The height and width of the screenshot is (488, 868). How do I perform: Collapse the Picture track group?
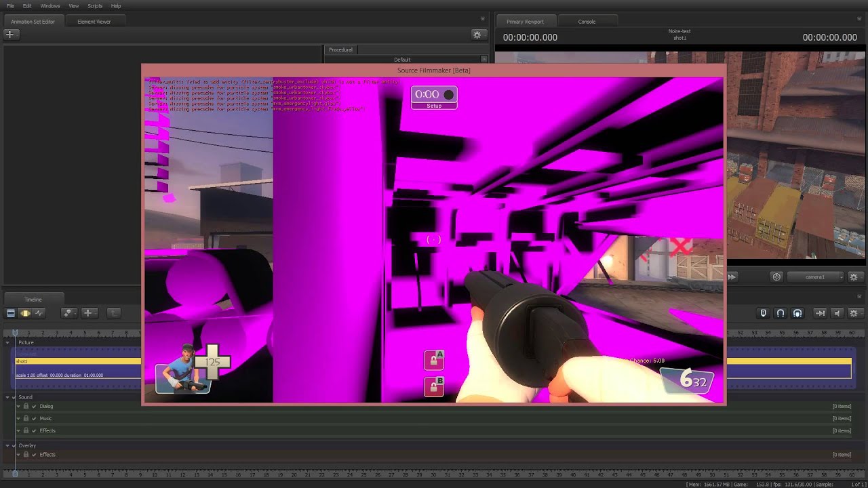(8, 343)
